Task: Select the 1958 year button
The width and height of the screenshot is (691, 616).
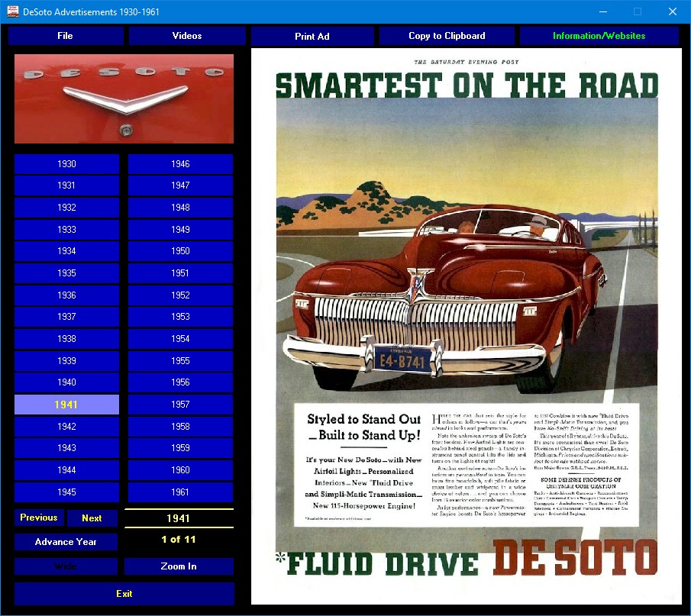Action: [x=180, y=427]
